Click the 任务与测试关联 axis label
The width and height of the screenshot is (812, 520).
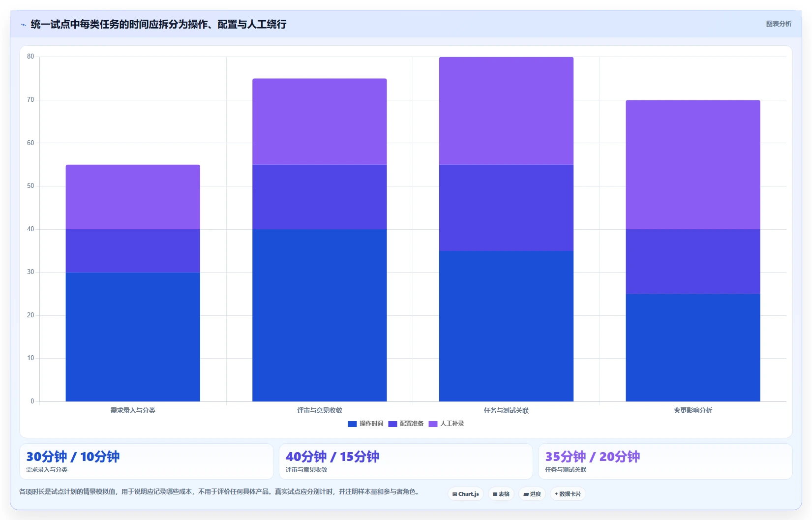click(506, 410)
